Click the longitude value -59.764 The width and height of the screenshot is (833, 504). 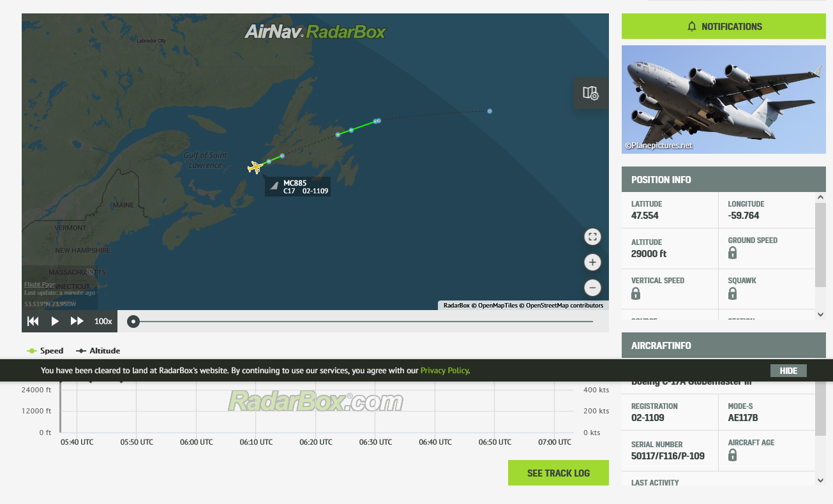[x=744, y=216]
